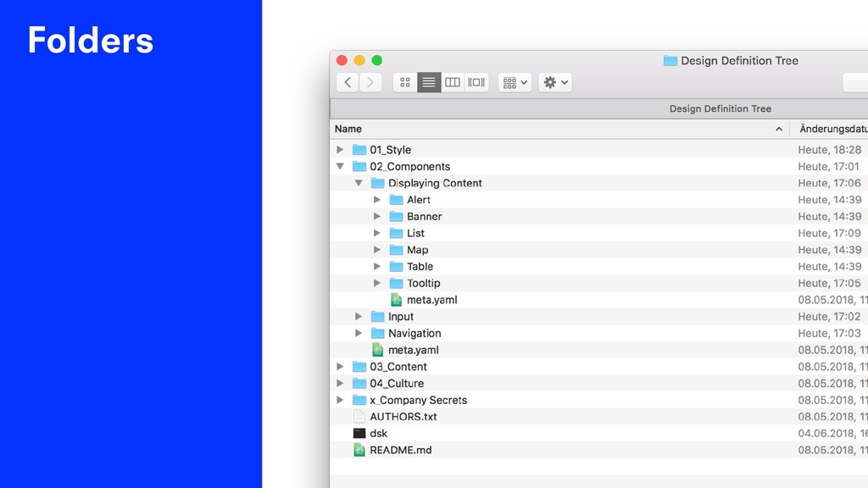Select the 01_Style folder icon
Screen dimensions: 868x488
359,149
